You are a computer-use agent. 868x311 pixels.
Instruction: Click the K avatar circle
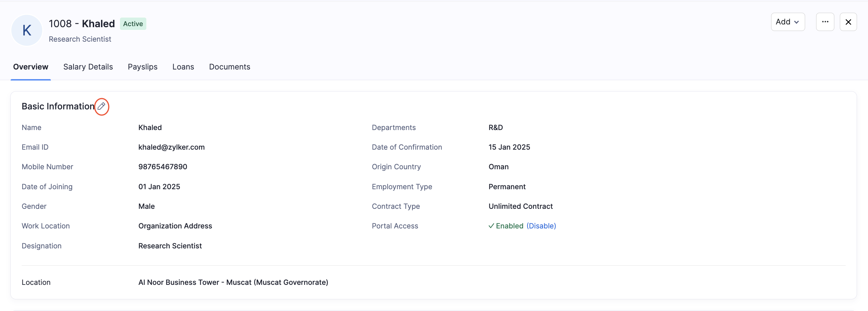27,30
